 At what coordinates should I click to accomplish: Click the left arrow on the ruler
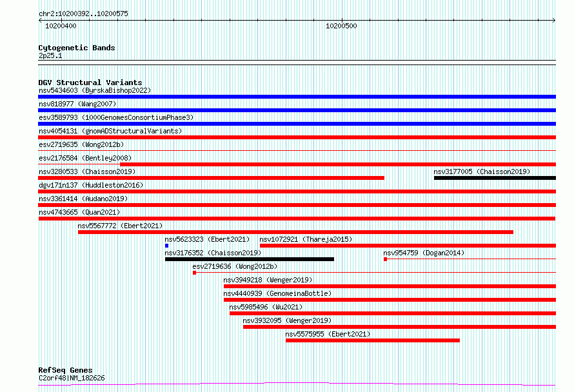(40, 21)
